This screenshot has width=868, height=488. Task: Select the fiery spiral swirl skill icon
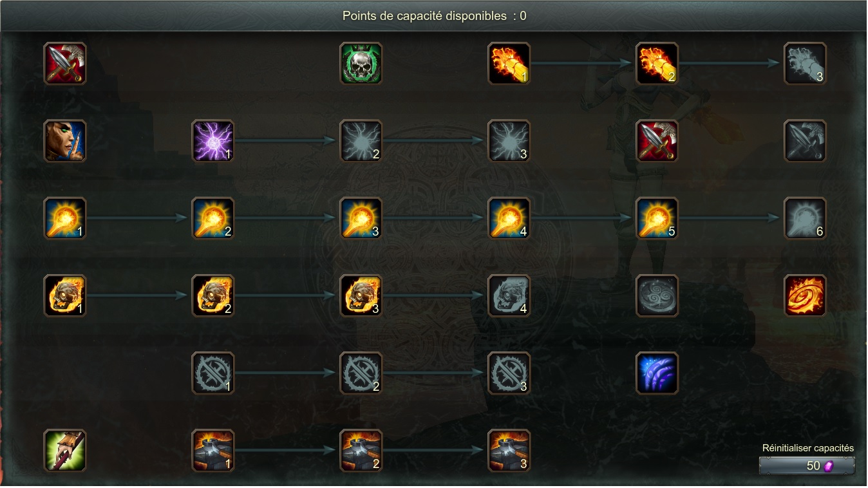(x=805, y=296)
